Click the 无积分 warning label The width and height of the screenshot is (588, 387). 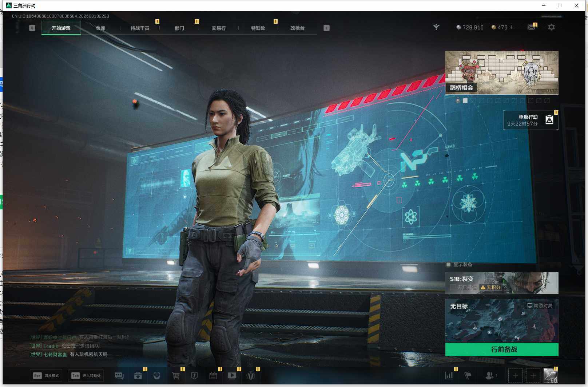490,288
